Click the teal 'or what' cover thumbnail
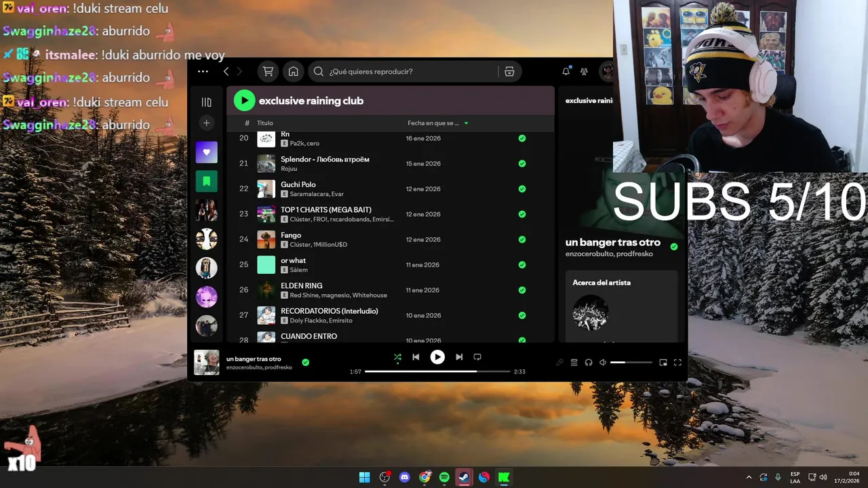868x488 pixels. 266,265
